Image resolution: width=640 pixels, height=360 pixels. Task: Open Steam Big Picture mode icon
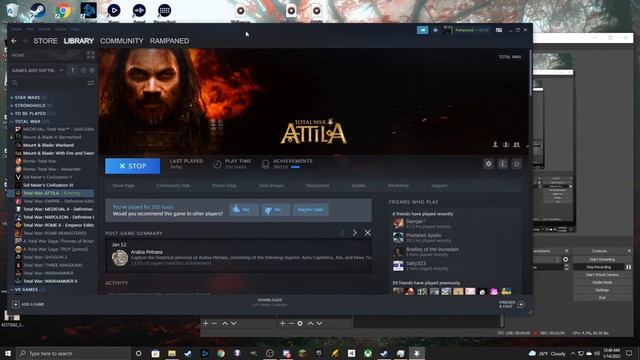click(499, 30)
